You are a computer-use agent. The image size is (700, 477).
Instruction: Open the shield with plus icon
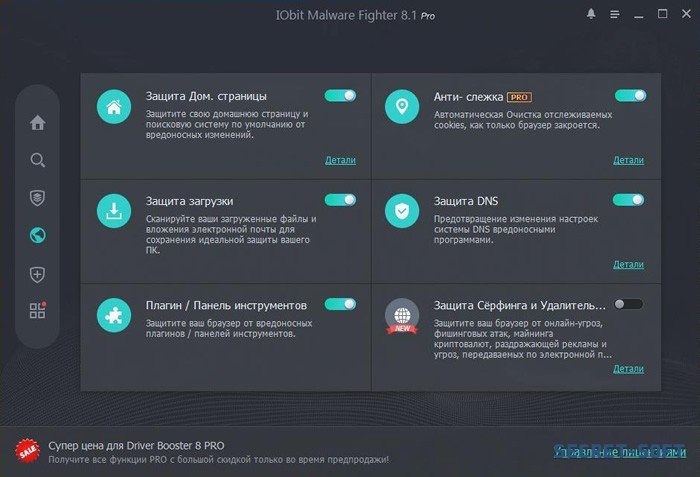37,274
